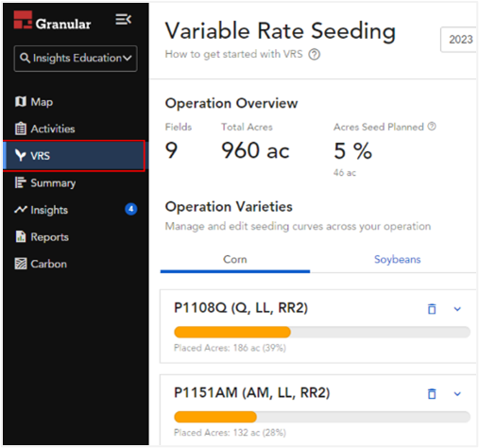Expand the P1108Q variety card
This screenshot has height=448, width=479.
point(457,309)
